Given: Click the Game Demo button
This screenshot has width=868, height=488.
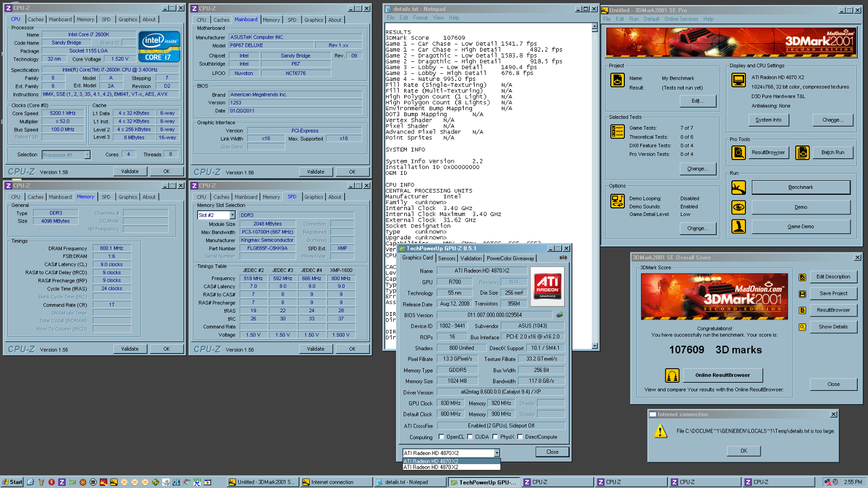Looking at the screenshot, I should pos(801,226).
